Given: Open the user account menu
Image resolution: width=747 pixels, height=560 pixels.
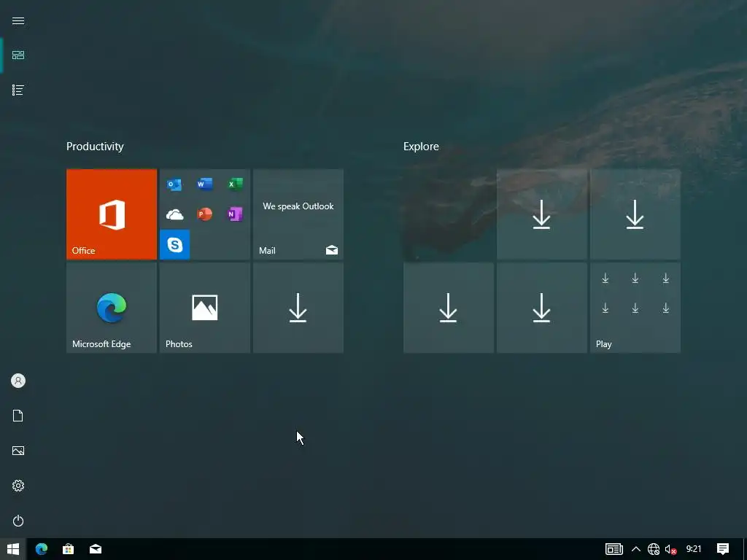Looking at the screenshot, I should tap(18, 381).
